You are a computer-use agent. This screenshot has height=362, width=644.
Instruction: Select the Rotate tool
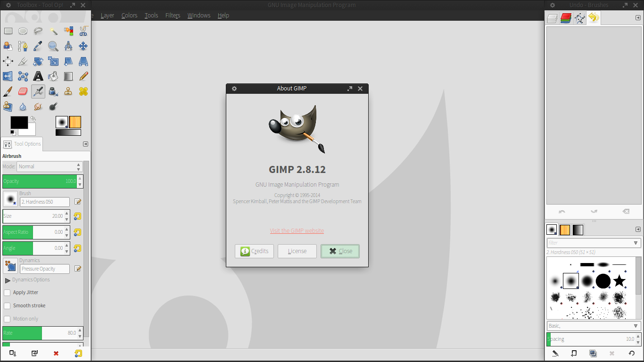[x=38, y=61]
